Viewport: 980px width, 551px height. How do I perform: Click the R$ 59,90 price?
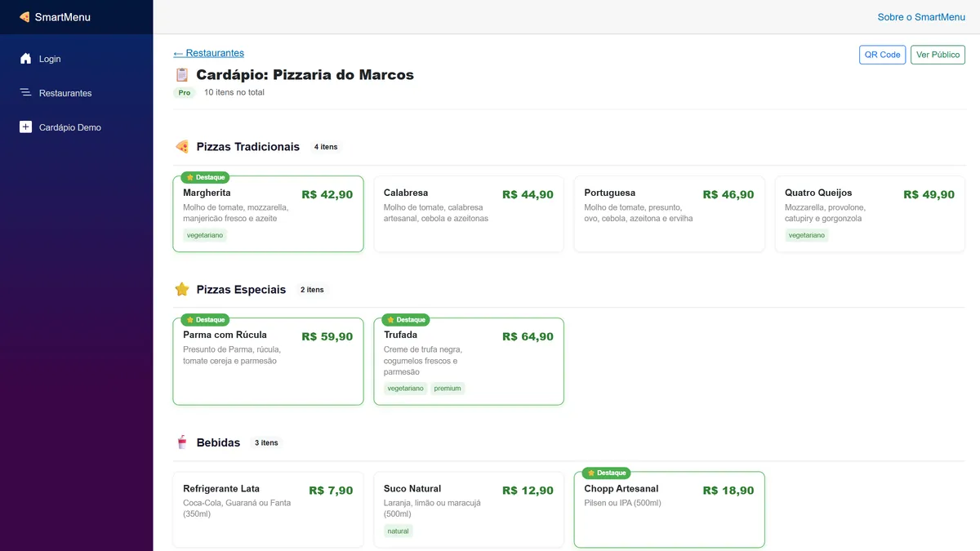(327, 336)
